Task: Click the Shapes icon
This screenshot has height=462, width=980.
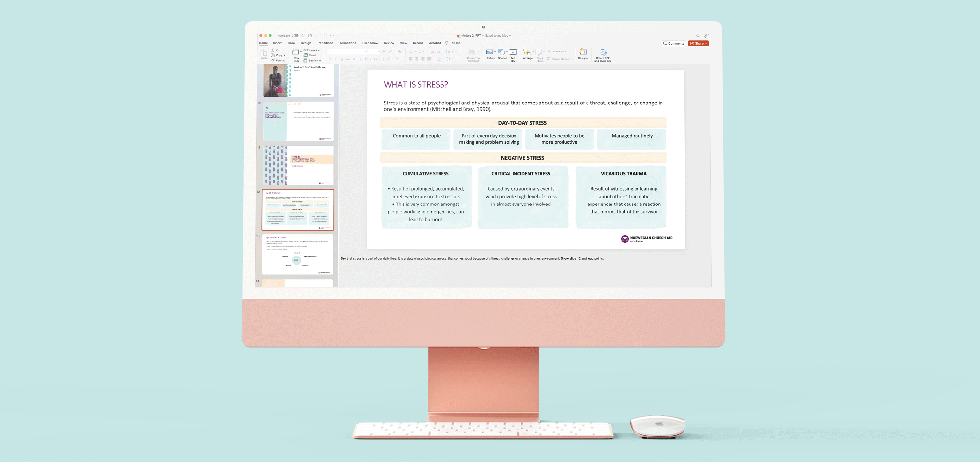Action: [x=501, y=52]
